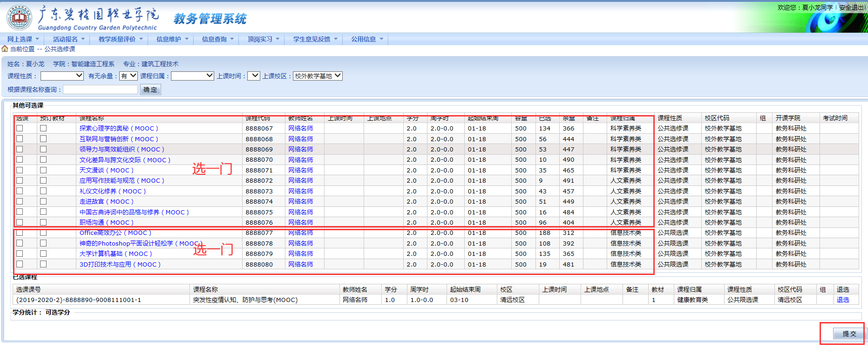
Task: Open 互联网与营销创新 (MOOC) course link
Action: click(x=119, y=139)
